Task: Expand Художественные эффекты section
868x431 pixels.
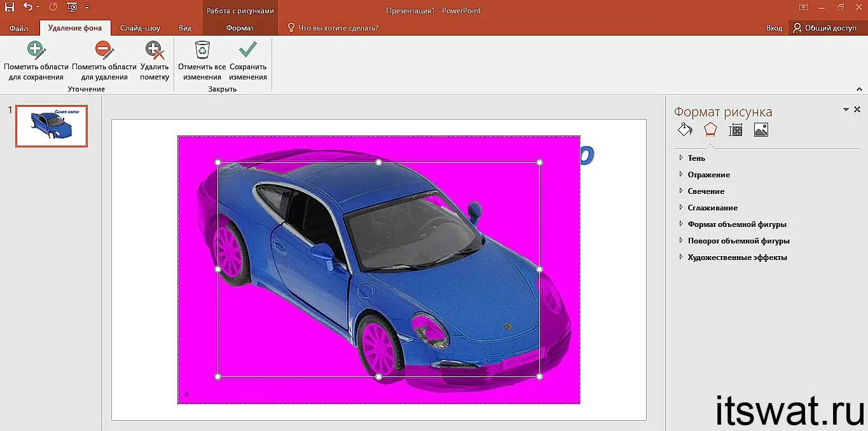Action: 733,257
